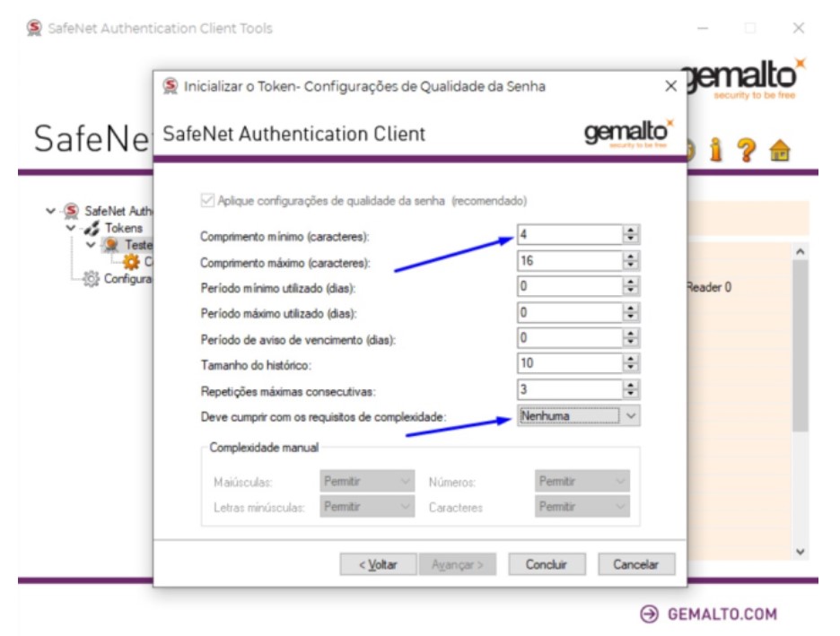Increase Tamanho do histórico with up arrow
This screenshot has height=636, width=840.
click(x=631, y=359)
